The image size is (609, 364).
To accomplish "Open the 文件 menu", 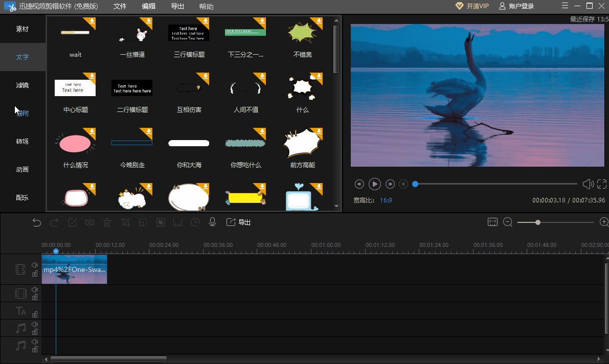I will click(120, 7).
